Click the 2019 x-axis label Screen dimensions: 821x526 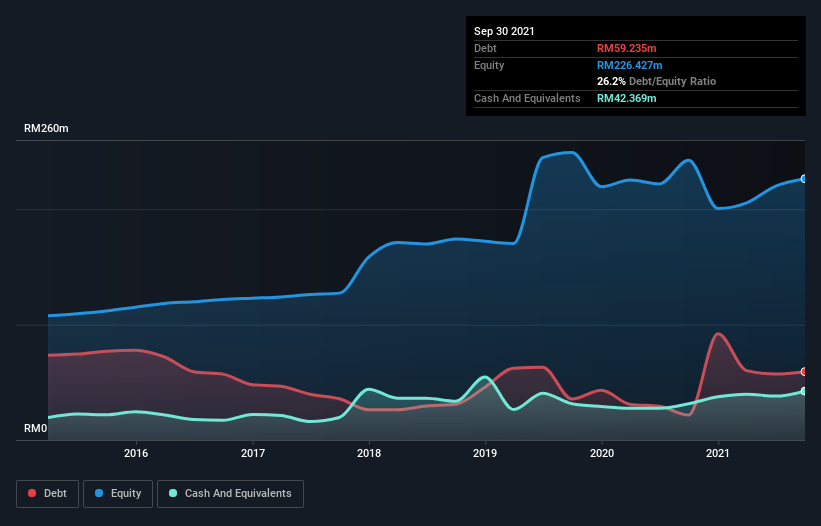coord(485,453)
